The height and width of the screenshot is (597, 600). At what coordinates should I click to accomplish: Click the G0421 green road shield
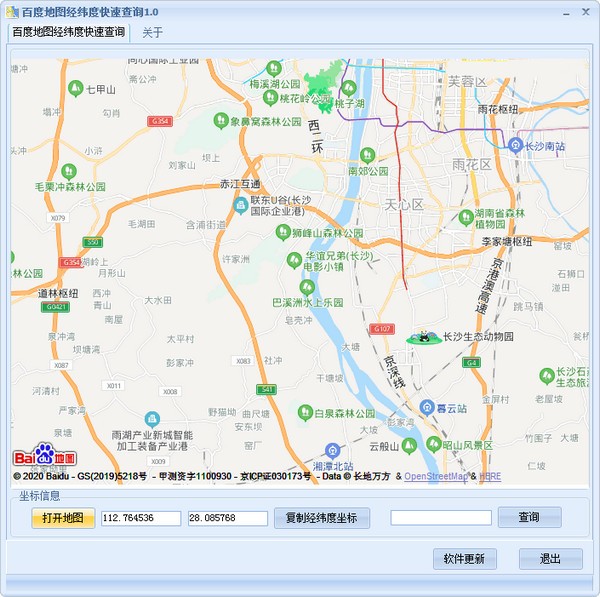click(55, 307)
